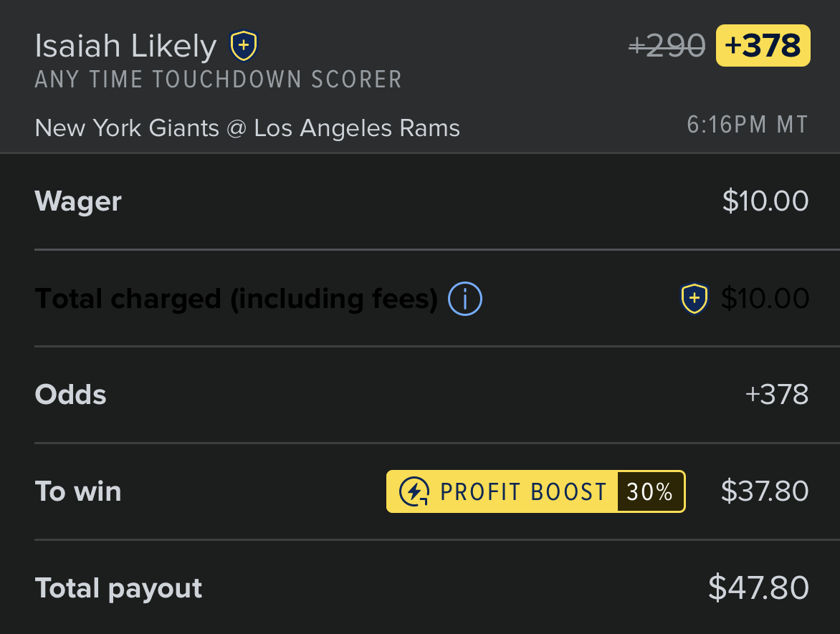Click the lightning bolt Profit Boost icon
Image resolution: width=840 pixels, height=634 pixels.
[414, 491]
